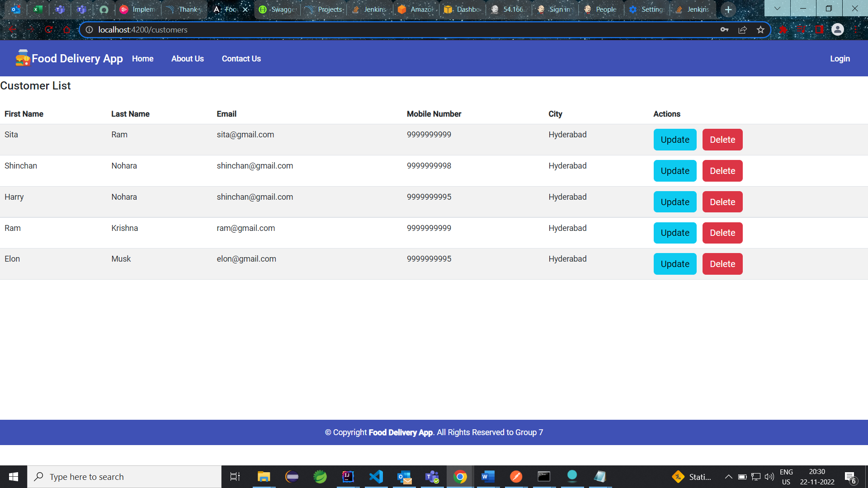Viewport: 868px width, 488px height.
Task: Click inside the address bar
Action: pyautogui.click(x=316, y=29)
